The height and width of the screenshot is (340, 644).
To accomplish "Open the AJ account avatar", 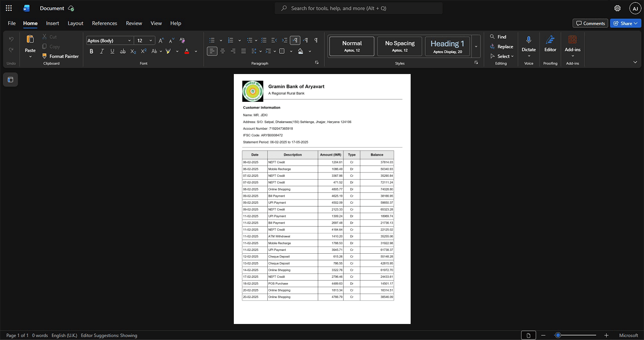I will (x=635, y=8).
